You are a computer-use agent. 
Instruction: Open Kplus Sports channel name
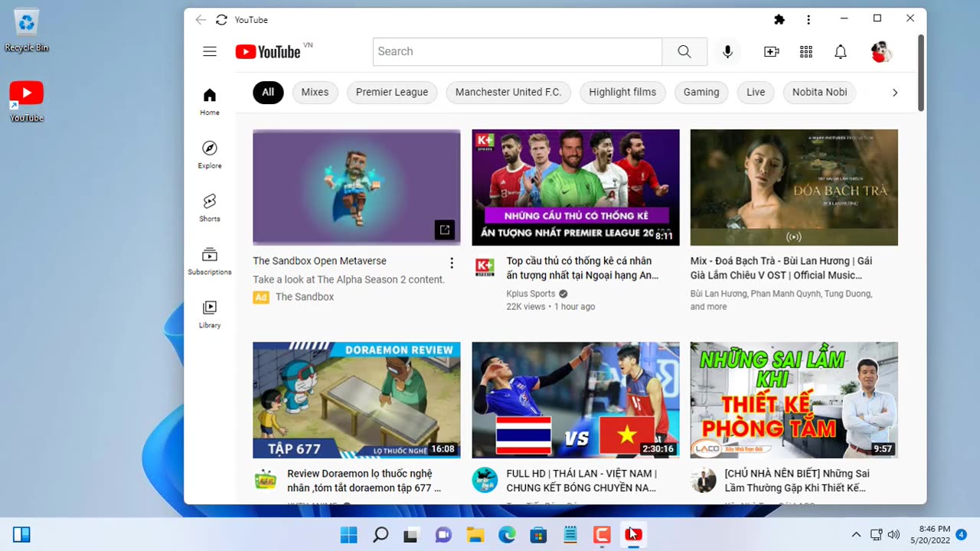[x=531, y=294]
